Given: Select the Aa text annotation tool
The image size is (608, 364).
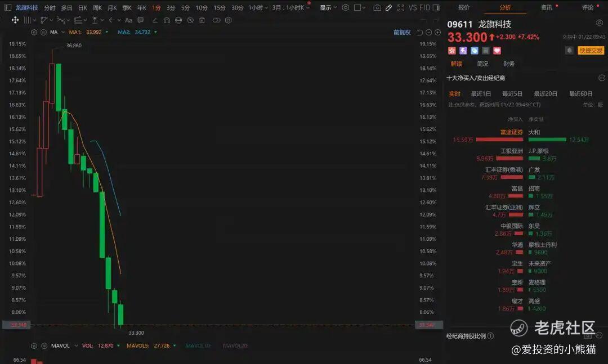Looking at the screenshot, I should point(129,20).
